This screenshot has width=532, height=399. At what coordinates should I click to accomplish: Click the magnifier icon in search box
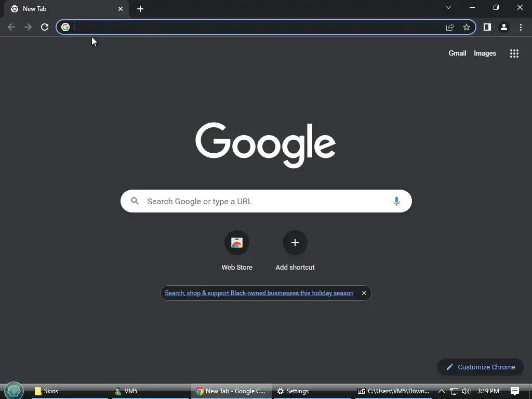point(135,201)
